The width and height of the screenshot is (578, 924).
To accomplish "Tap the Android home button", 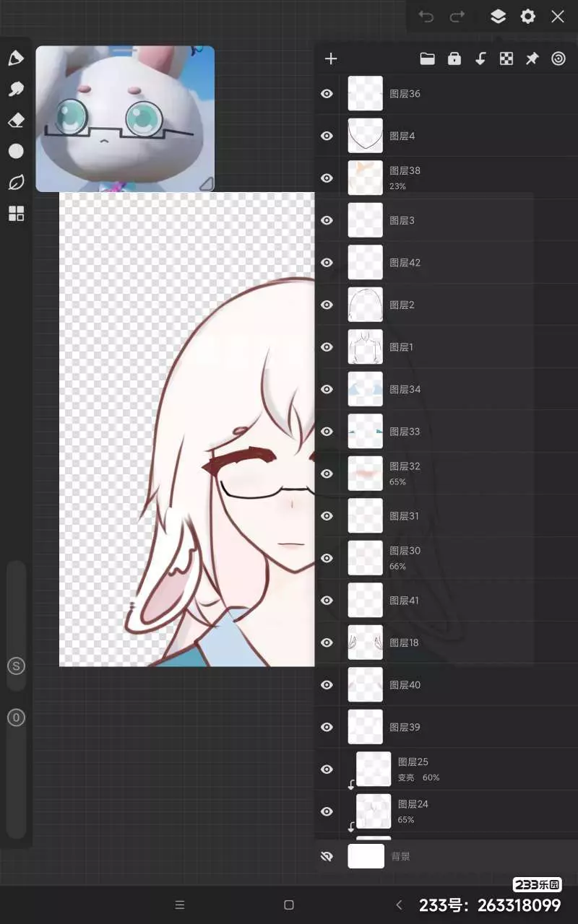I will [x=289, y=905].
